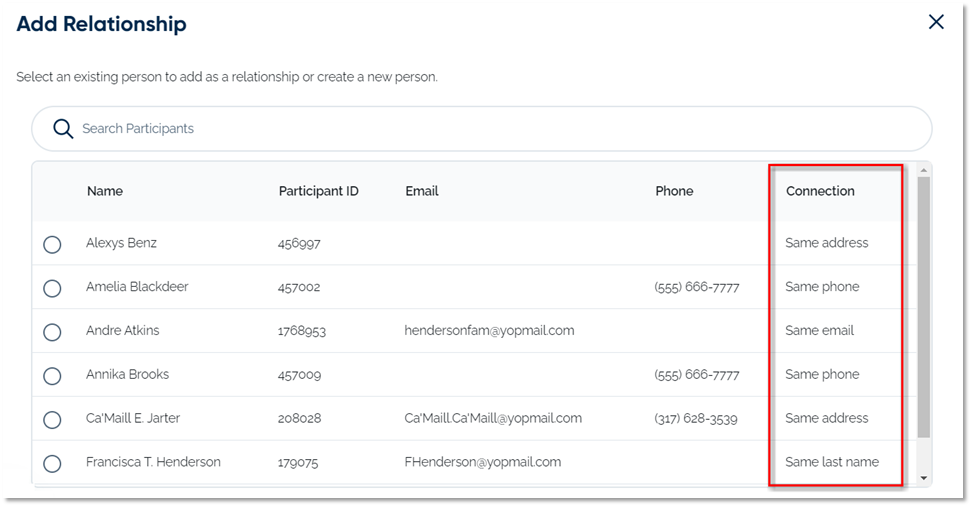Image resolution: width=972 pixels, height=507 pixels.
Task: Click the Same last name connection cell
Action: pyautogui.click(x=832, y=462)
